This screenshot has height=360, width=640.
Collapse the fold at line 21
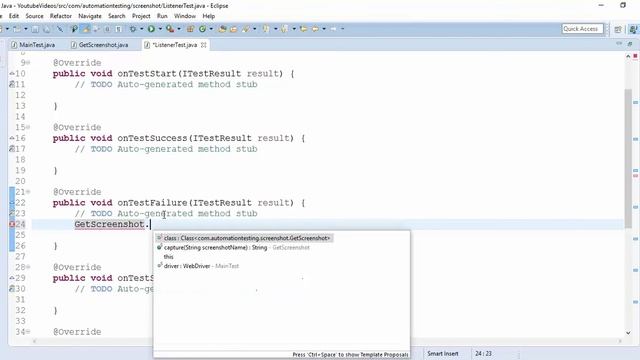[x=28, y=192]
